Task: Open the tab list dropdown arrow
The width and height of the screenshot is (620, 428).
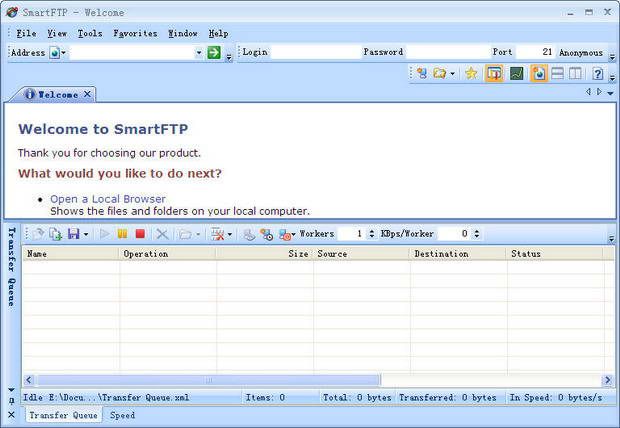Action: (610, 93)
